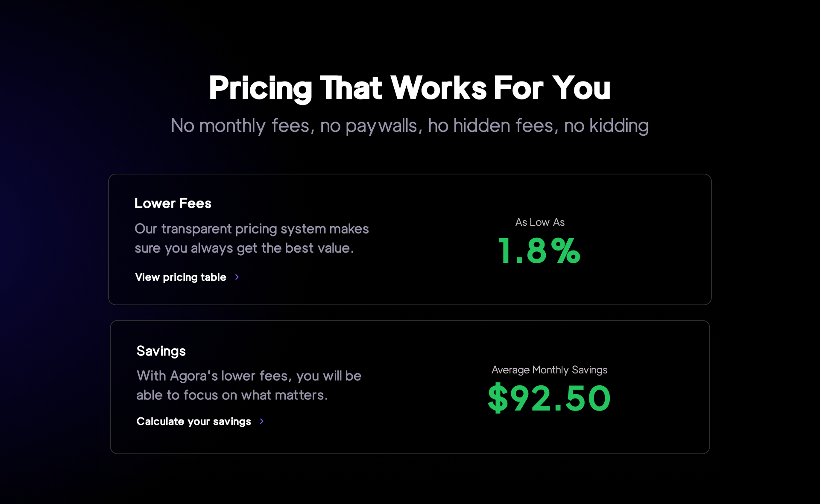This screenshot has width=820, height=504.
Task: Click the Average Monthly Savings label
Action: 549,370
